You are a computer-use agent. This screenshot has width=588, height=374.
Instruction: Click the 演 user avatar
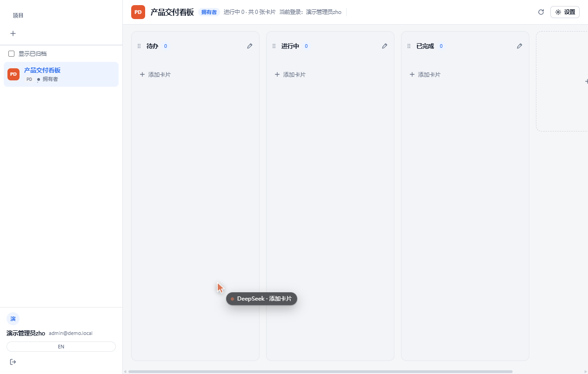pos(13,319)
